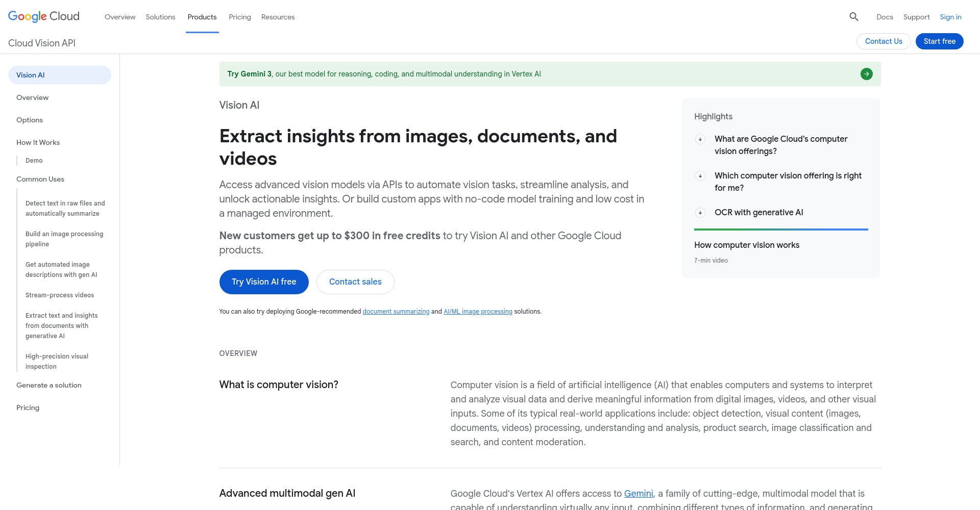Go to the Pricing nav item
The width and height of the screenshot is (980, 510).
tap(239, 17)
